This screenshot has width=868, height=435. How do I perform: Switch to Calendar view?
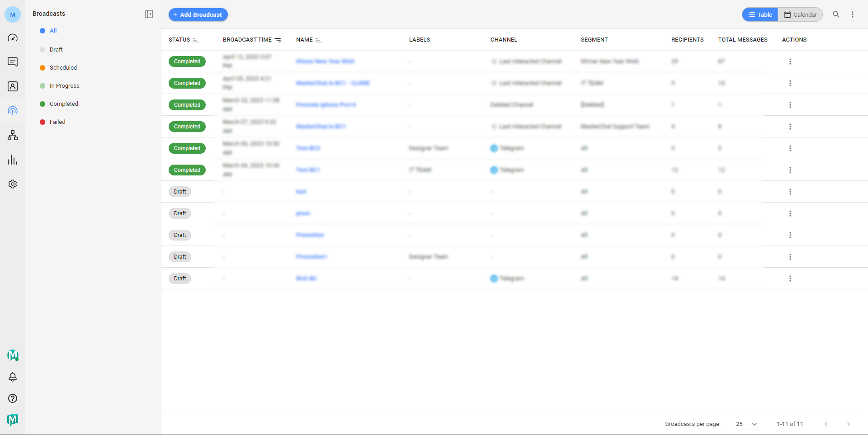pyautogui.click(x=800, y=14)
